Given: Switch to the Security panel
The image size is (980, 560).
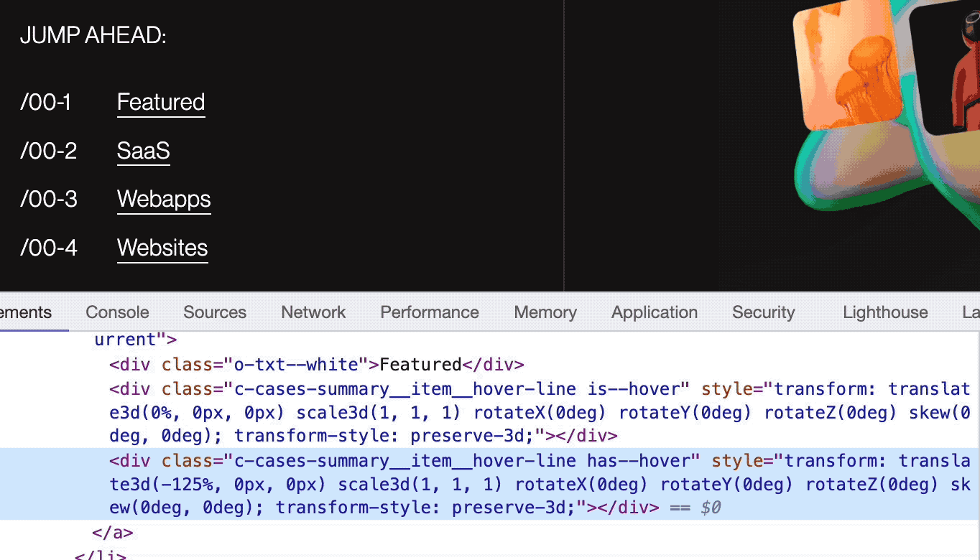Looking at the screenshot, I should (763, 312).
